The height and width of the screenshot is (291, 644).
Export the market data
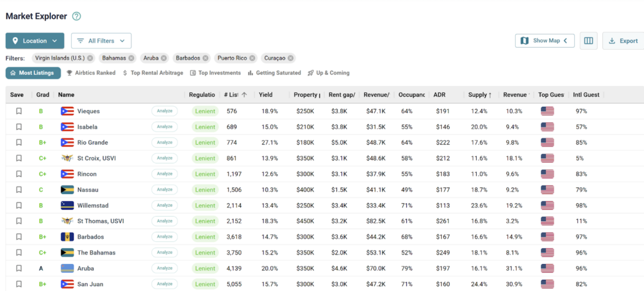623,41
